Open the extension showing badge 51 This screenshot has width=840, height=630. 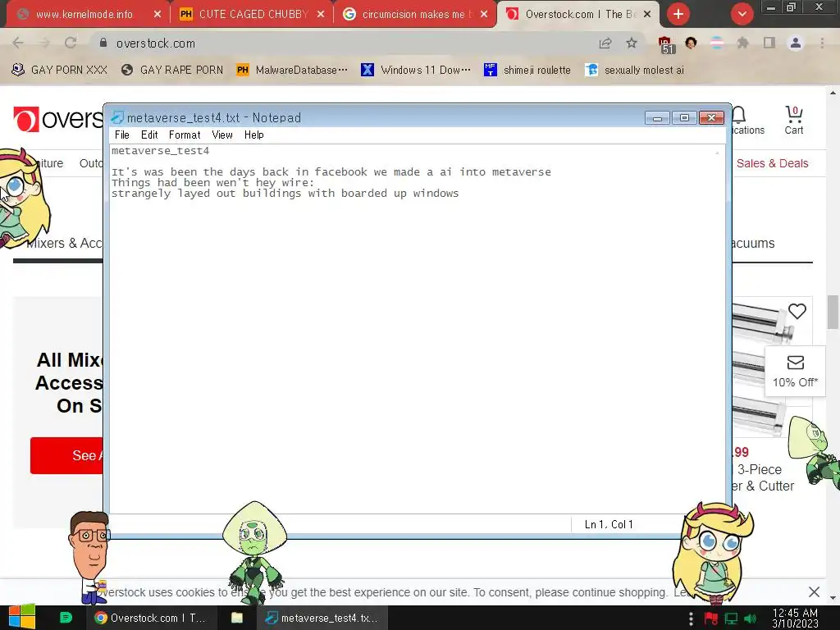coord(665,44)
